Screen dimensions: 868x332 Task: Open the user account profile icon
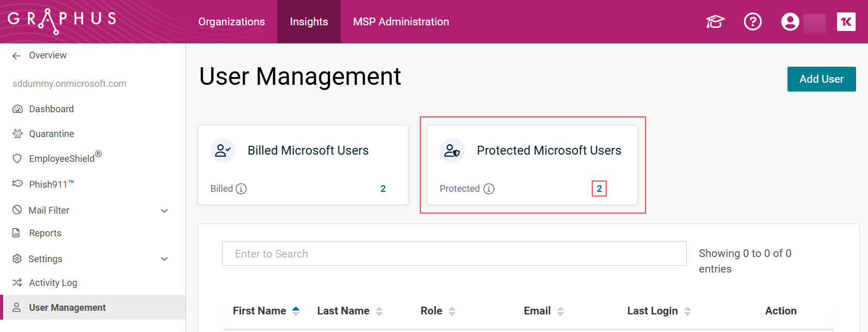[x=790, y=22]
